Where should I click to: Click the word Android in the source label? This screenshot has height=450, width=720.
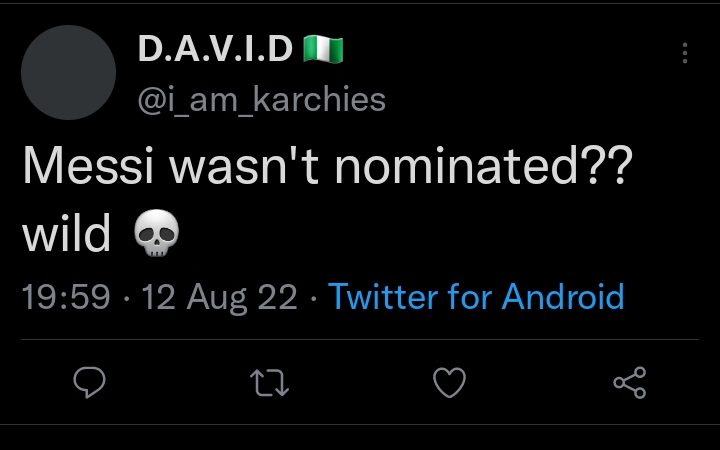coord(563,297)
